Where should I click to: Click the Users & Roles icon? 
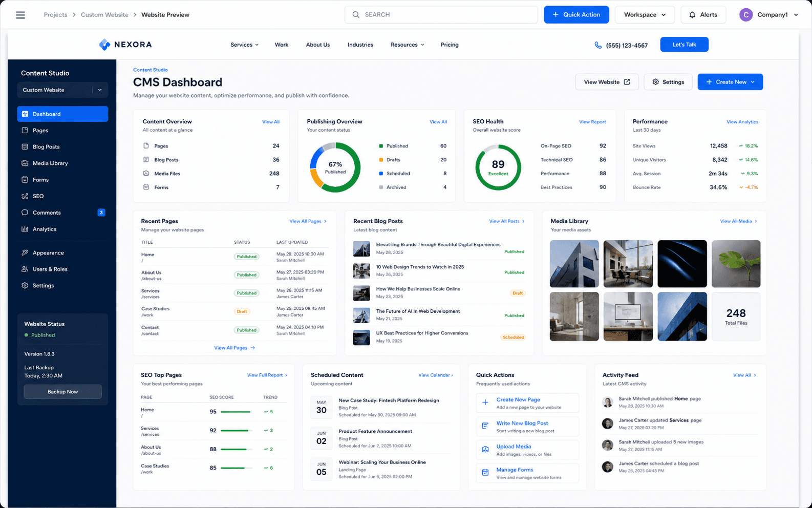[x=25, y=269]
